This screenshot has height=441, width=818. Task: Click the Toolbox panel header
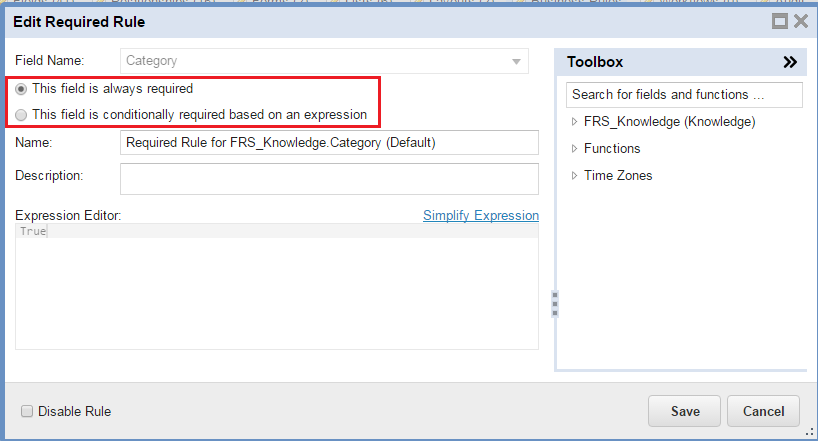[x=670, y=62]
